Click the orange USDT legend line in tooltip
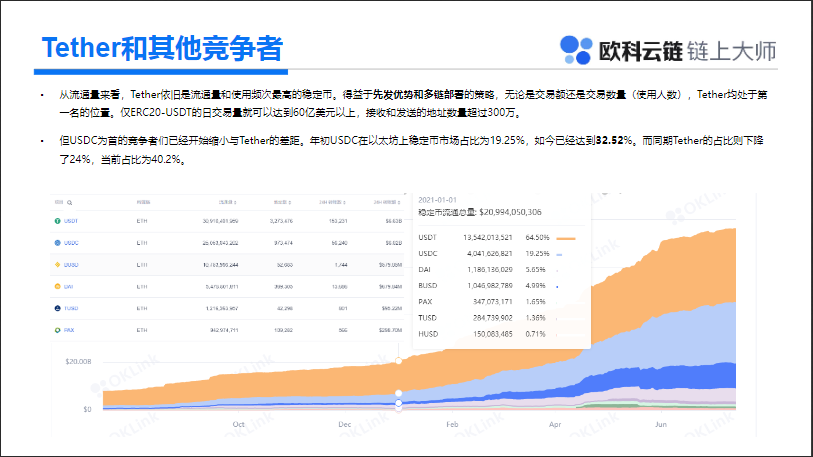813x457 pixels. [x=566, y=238]
